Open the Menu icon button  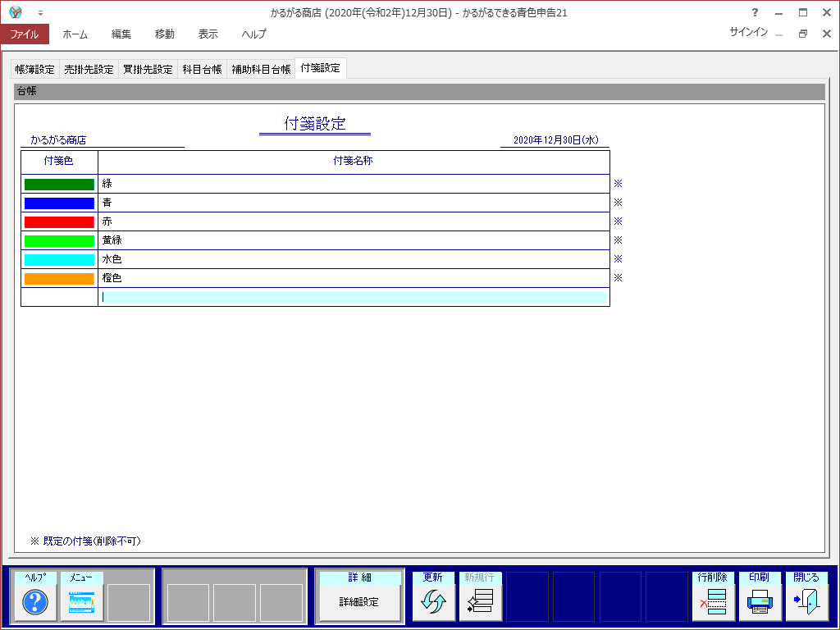tap(81, 602)
